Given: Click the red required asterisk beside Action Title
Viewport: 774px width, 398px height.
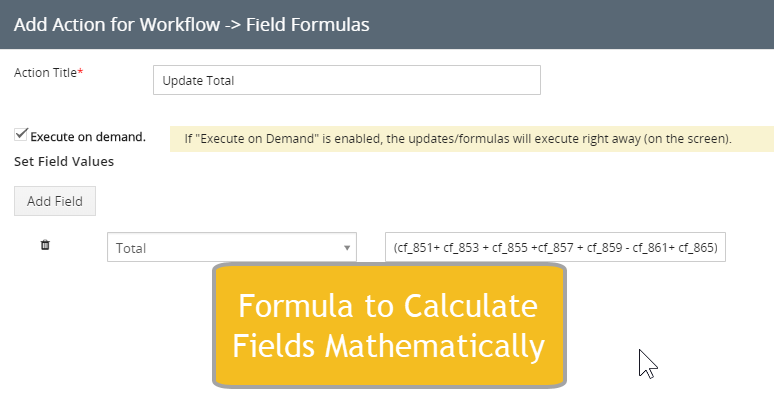Looking at the screenshot, I should tap(80, 72).
